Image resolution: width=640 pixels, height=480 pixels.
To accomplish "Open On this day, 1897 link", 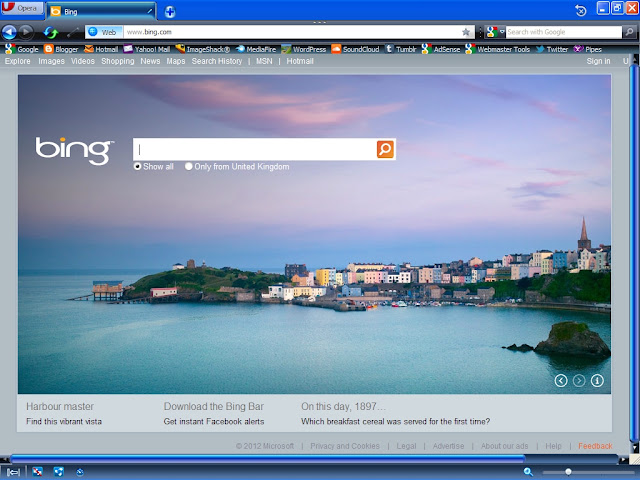I will 343,407.
